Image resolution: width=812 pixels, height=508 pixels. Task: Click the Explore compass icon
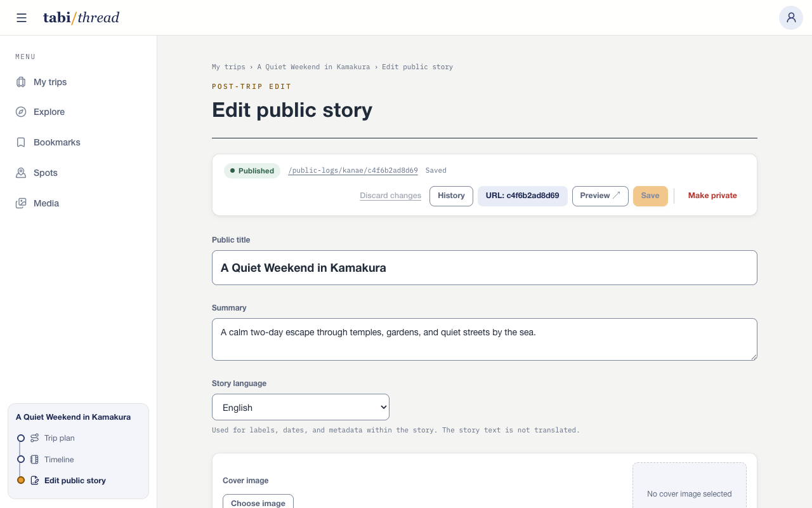(x=21, y=112)
